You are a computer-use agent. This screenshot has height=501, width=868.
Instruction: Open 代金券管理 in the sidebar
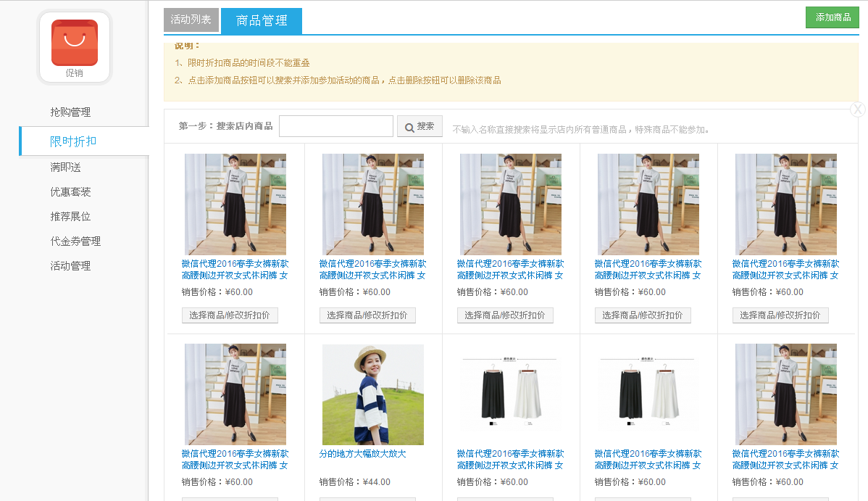pos(75,241)
